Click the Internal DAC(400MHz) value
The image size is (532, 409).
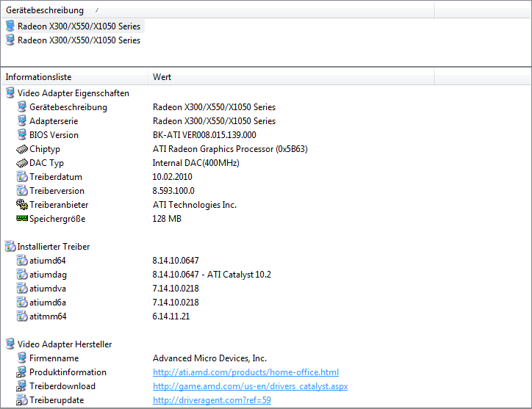(195, 163)
